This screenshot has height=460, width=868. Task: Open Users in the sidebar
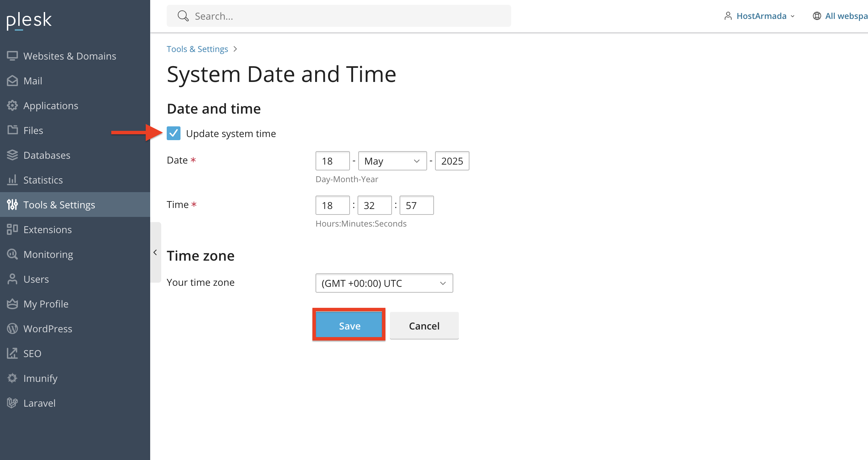pyautogui.click(x=75, y=279)
